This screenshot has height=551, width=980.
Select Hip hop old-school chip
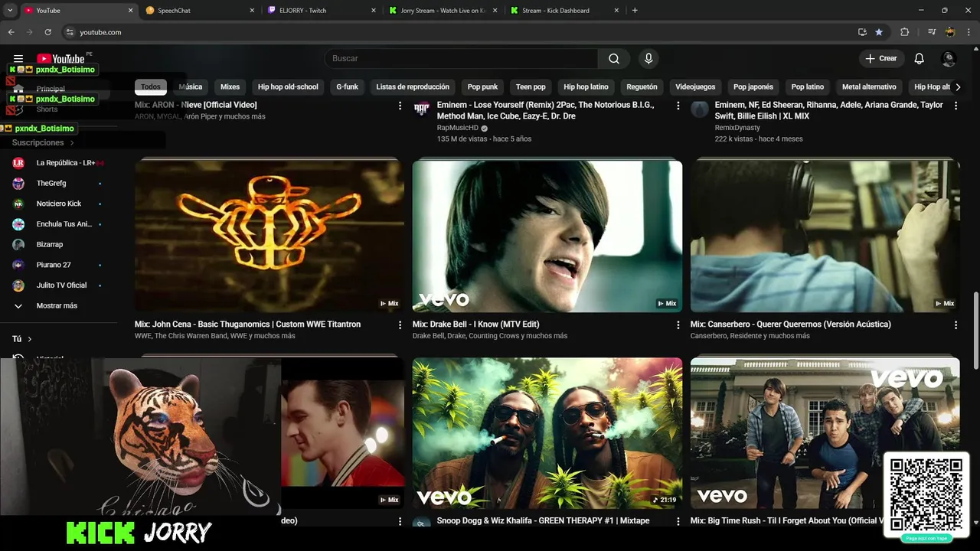pos(288,87)
